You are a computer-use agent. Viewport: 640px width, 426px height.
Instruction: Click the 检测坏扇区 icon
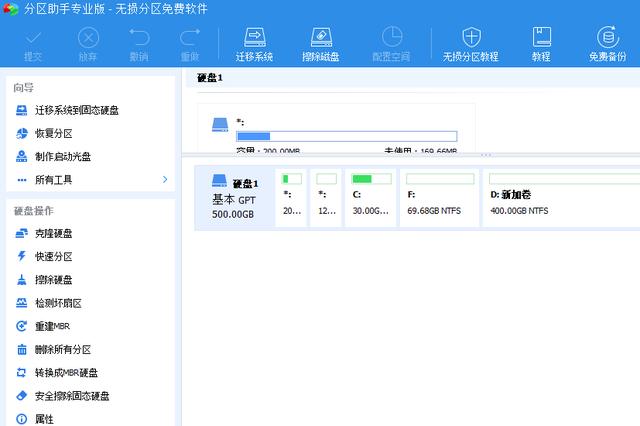21,303
